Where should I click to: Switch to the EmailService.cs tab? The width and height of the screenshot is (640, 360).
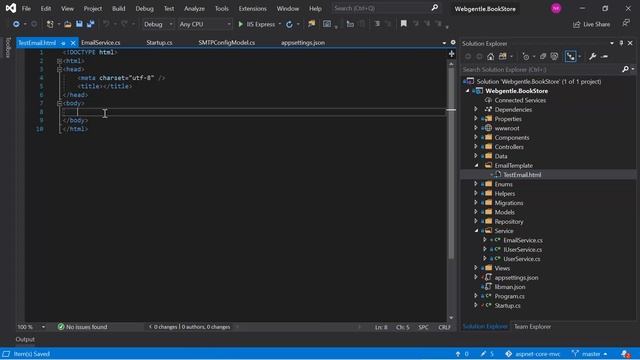100,43
